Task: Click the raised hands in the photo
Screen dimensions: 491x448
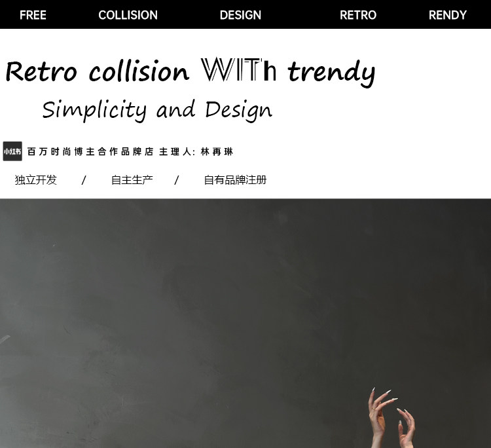Action: (x=391, y=418)
